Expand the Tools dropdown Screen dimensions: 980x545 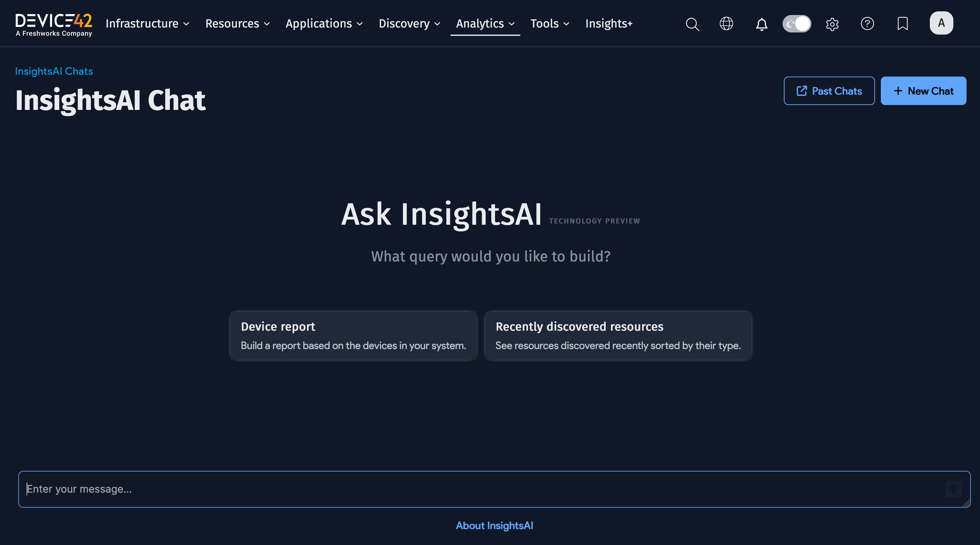(549, 24)
